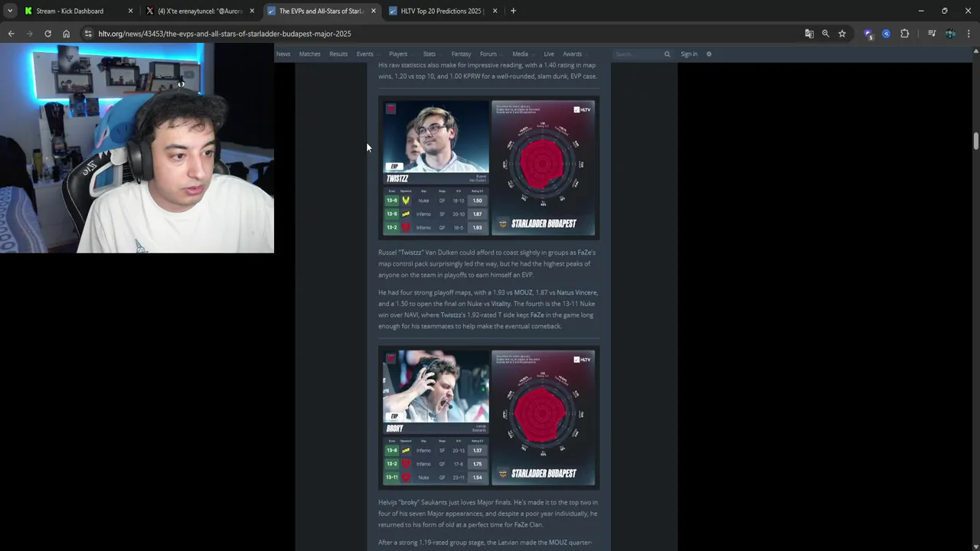The height and width of the screenshot is (551, 980).
Task: Open media controls icon in toolbar
Action: click(932, 34)
